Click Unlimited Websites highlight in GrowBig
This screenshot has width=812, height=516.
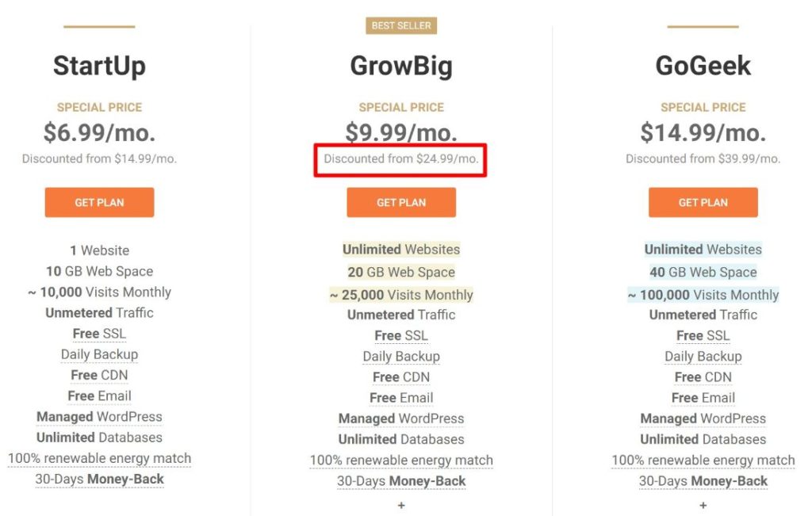401,250
